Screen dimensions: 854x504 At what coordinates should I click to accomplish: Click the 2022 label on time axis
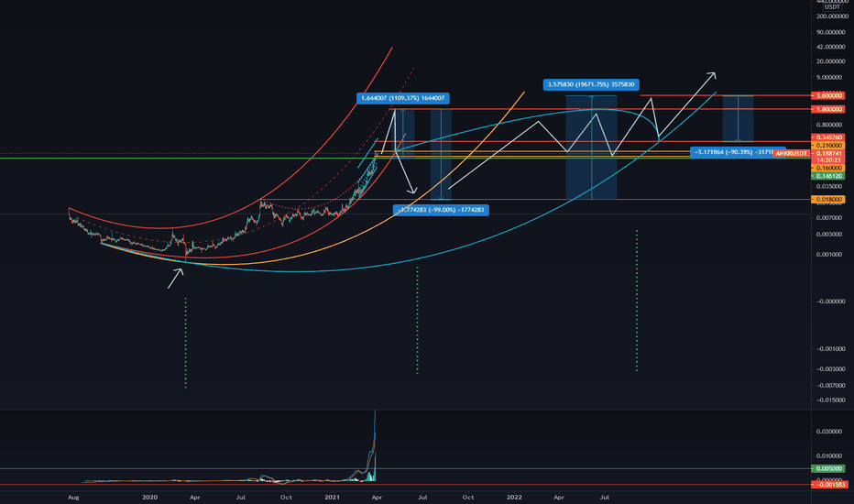(x=514, y=498)
